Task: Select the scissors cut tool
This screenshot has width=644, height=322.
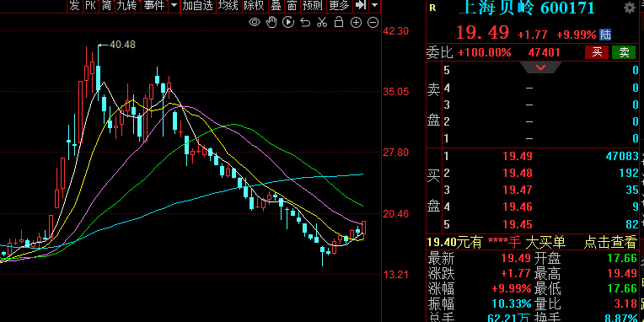Action: point(322,22)
